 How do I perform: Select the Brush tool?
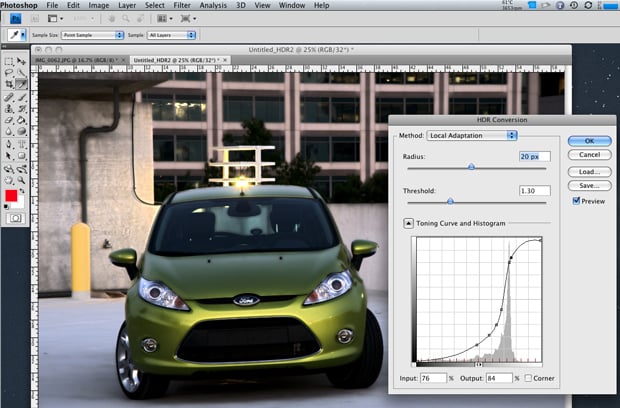[21, 97]
